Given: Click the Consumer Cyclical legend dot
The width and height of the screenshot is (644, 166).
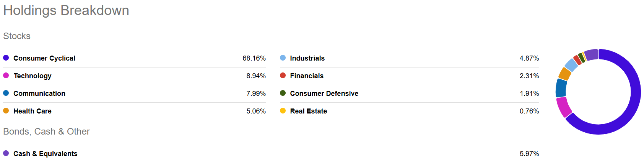Looking at the screenshot, I should [x=6, y=58].
